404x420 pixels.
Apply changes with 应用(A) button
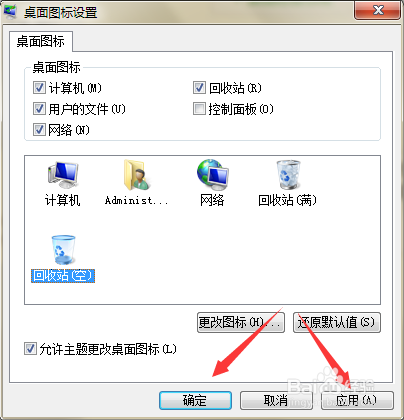point(357,400)
